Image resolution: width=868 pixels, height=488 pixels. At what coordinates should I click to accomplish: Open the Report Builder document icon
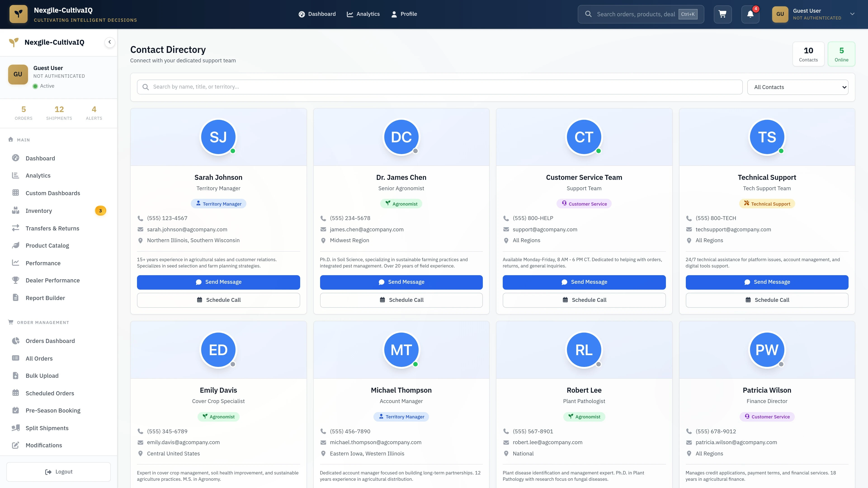point(16,297)
